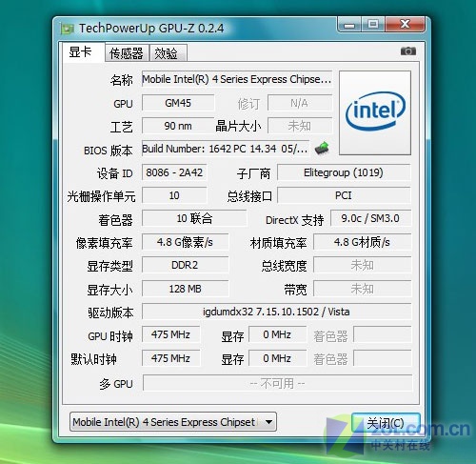
Task: Click the BIOS 版本 Build Number field
Action: pos(226,149)
